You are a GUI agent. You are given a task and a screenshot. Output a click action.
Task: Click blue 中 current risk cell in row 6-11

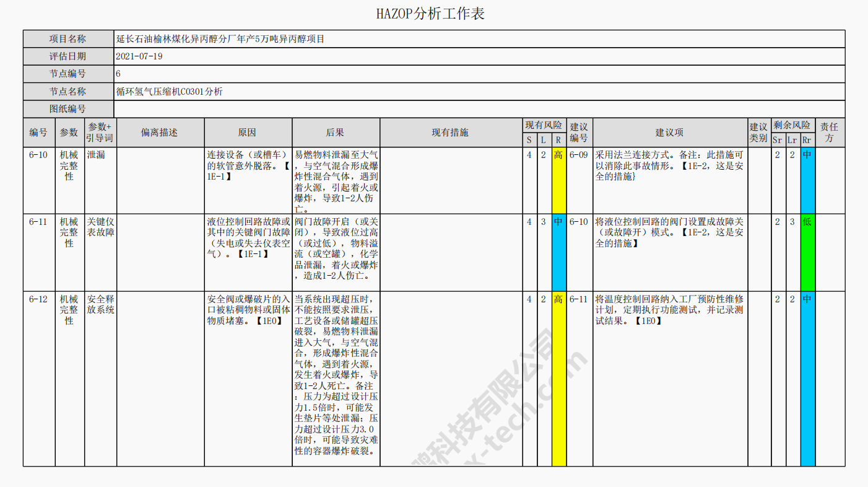559,252
